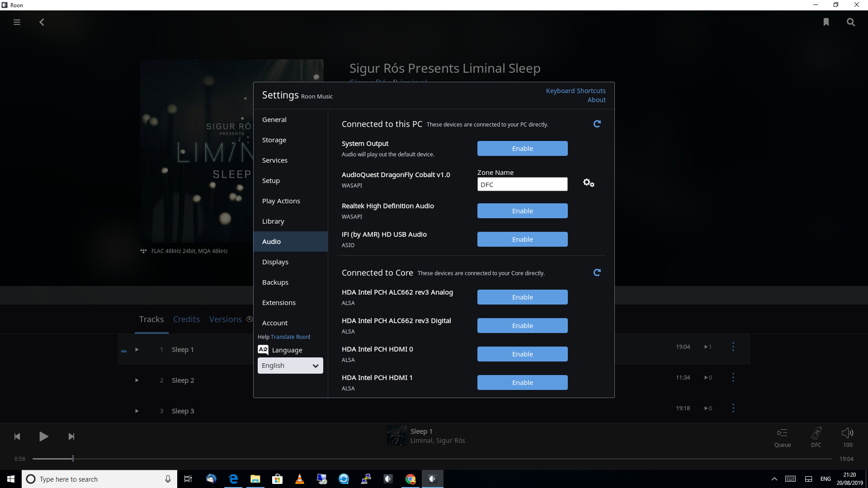Viewport: 868px width, 488px height.
Task: Open the now playing Sleep 1 thumbnail
Action: pyautogui.click(x=397, y=436)
